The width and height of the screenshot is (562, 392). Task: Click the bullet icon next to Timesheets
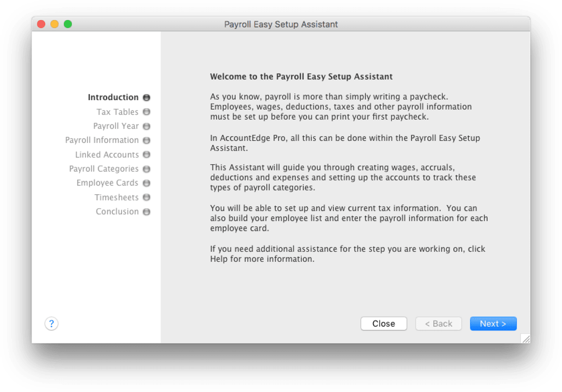(146, 197)
